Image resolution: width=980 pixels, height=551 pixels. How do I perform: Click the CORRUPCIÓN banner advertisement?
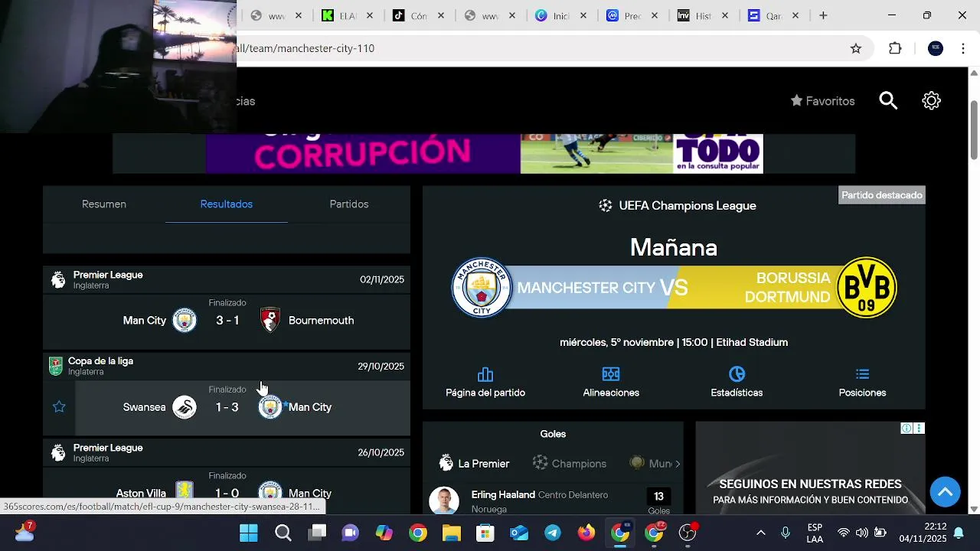pos(484,154)
